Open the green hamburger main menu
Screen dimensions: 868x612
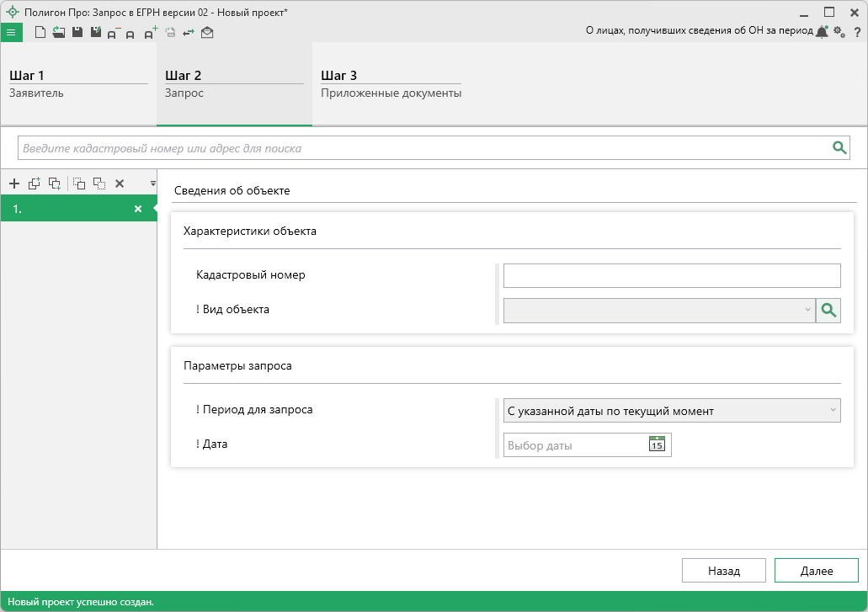click(11, 33)
